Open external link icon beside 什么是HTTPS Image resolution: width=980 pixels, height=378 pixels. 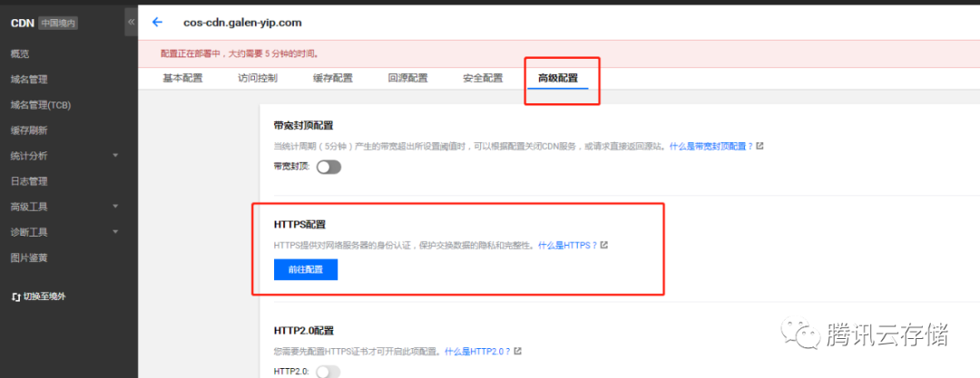click(603, 246)
